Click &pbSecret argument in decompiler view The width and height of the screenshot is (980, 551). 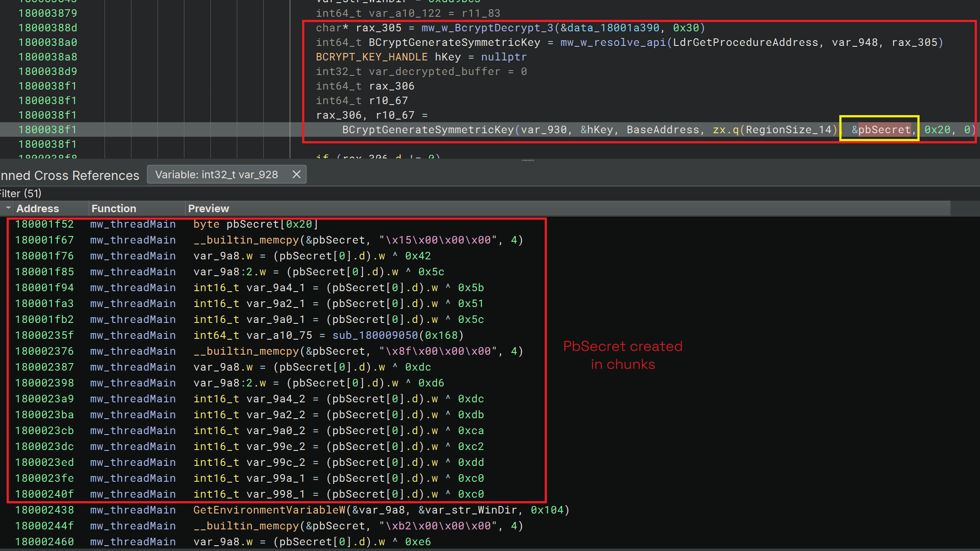pyautogui.click(x=881, y=130)
